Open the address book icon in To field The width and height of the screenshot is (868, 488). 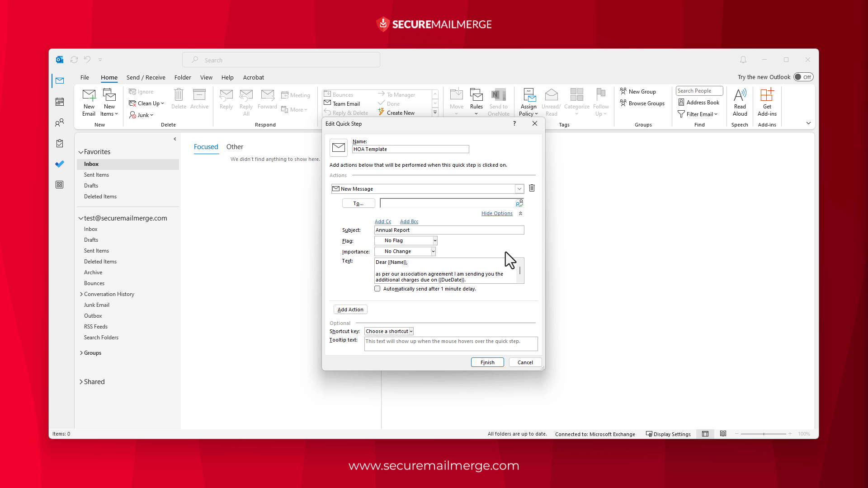519,203
